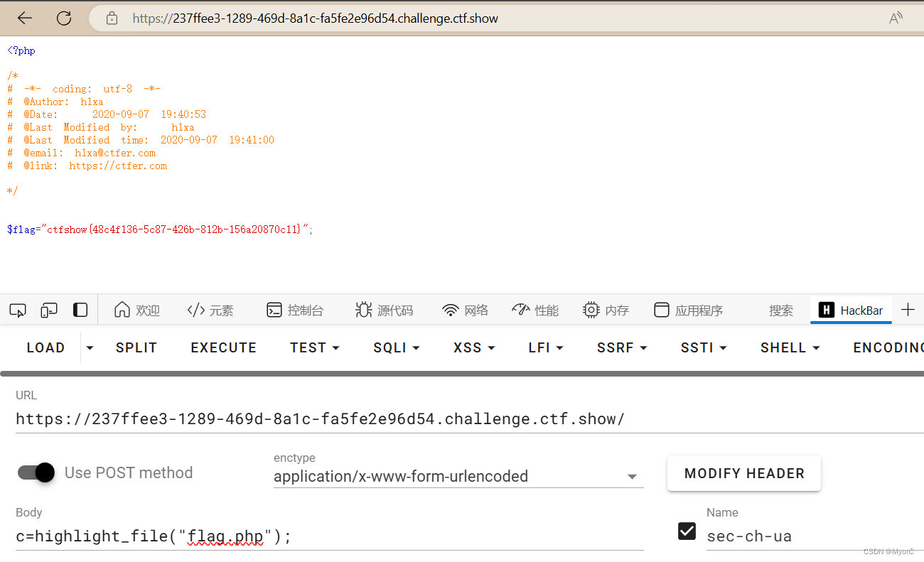
Task: Click the HackBar URL input field
Action: (320, 418)
